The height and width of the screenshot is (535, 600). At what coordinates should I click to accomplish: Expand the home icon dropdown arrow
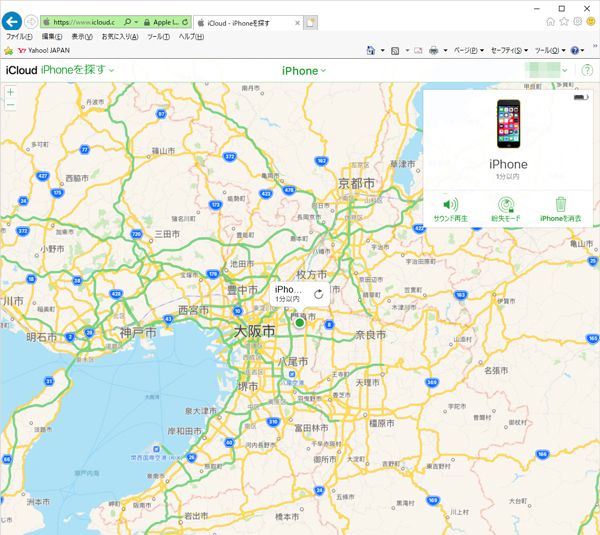coord(382,51)
